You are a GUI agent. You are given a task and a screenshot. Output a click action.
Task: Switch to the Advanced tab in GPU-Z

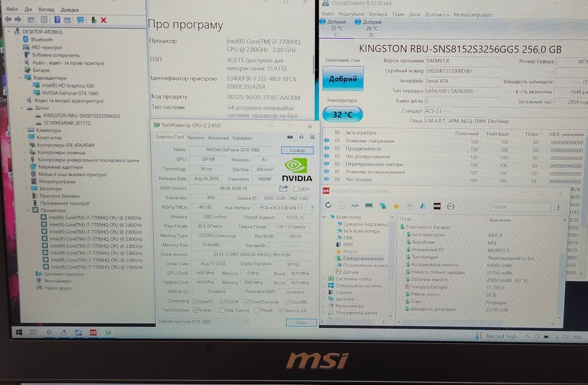[x=218, y=138]
